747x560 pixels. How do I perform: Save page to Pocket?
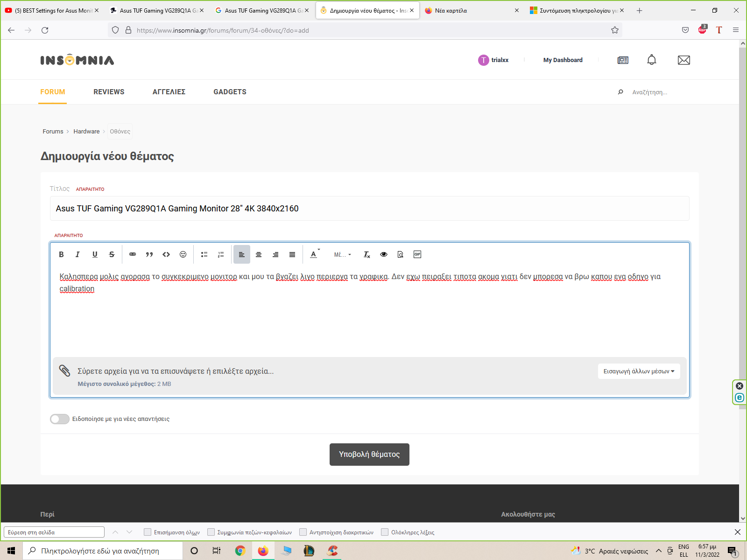click(x=685, y=30)
